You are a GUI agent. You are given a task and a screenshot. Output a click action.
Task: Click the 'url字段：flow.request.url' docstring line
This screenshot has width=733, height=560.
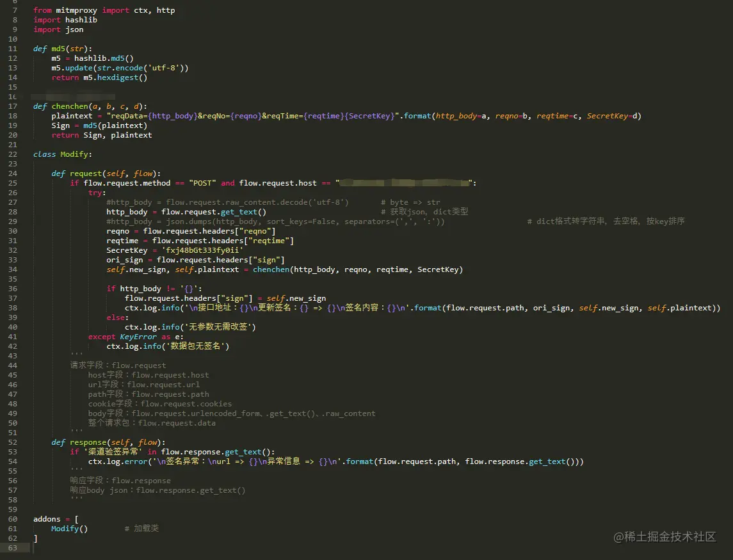pos(143,385)
